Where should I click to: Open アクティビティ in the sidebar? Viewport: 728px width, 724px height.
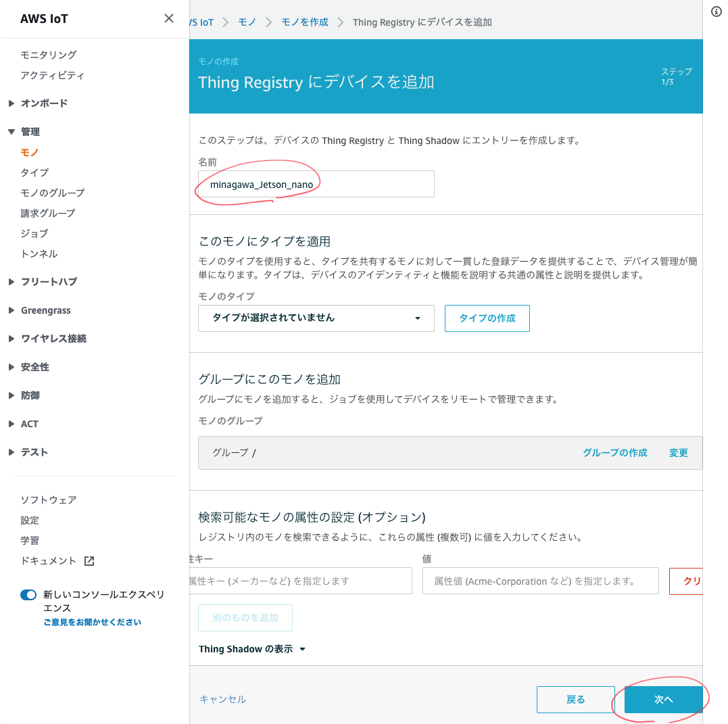pos(53,75)
